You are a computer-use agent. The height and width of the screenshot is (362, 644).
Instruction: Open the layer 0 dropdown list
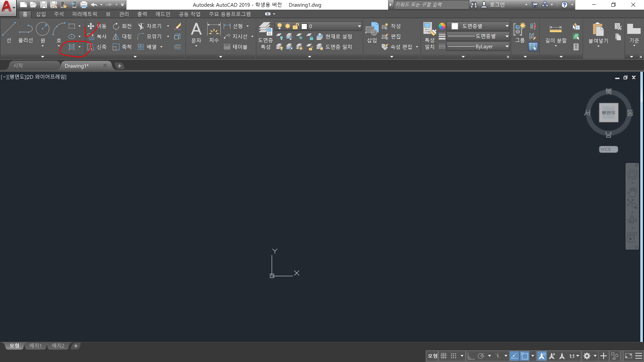click(x=359, y=26)
